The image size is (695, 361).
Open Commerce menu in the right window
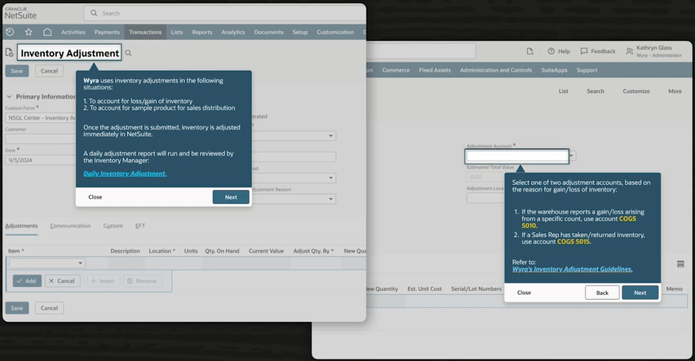click(x=396, y=70)
